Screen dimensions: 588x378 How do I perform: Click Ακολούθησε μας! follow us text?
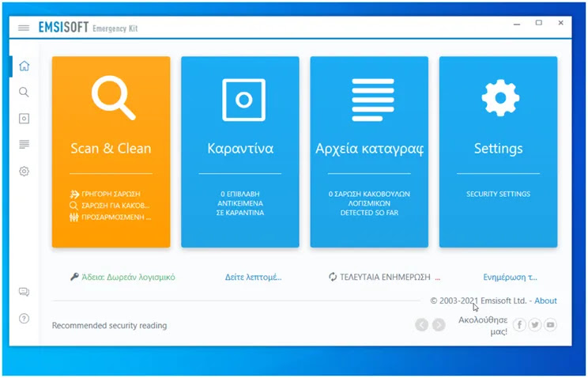[x=483, y=326]
